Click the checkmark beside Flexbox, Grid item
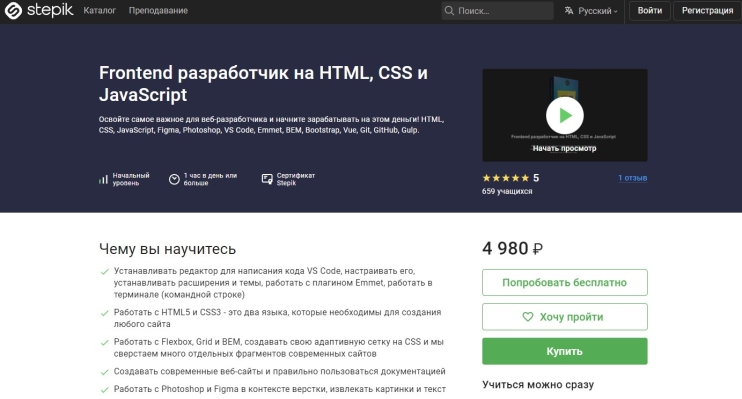This screenshot has width=742, height=399. coord(105,342)
